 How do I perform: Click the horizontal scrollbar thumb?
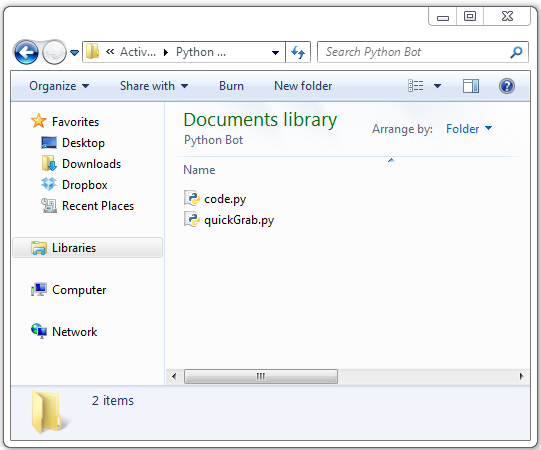point(261,376)
